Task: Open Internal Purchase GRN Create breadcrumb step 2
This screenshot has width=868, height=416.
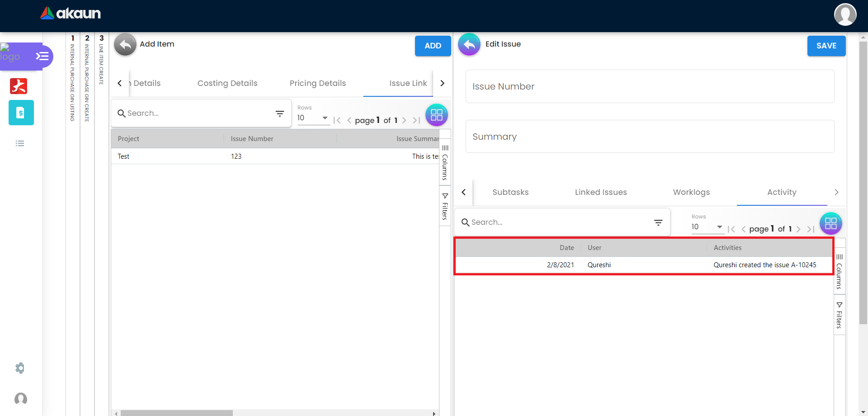Action: 87,78
